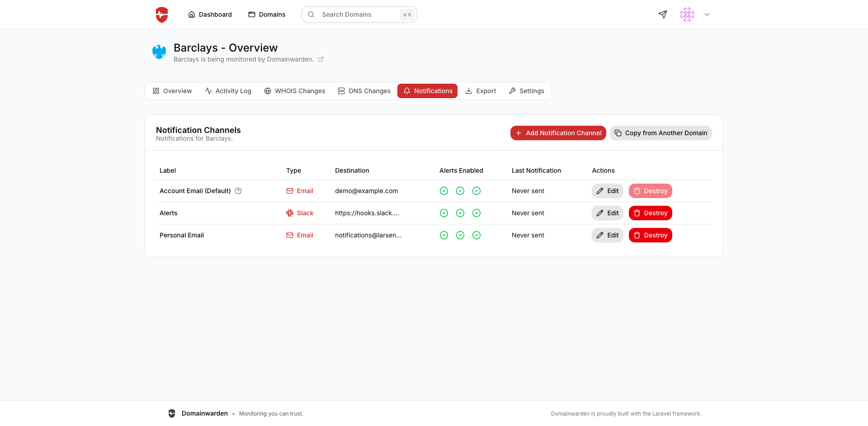This screenshot has height=426, width=868.
Task: Click third alert checkmark in Alerts row
Action: [476, 213]
